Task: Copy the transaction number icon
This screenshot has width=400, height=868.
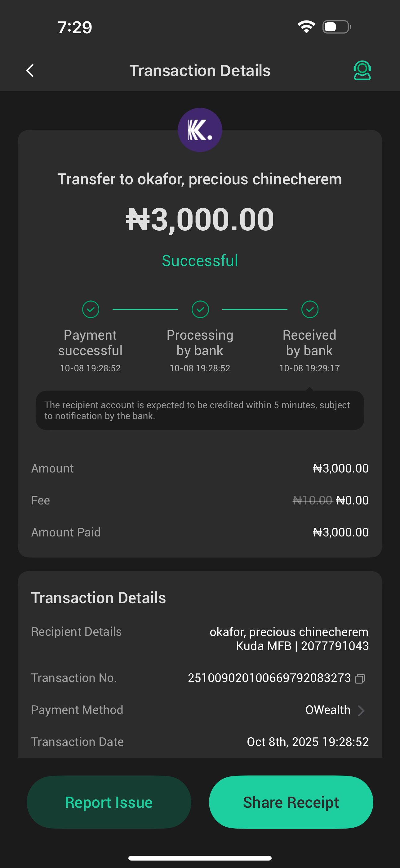Action: point(360,678)
